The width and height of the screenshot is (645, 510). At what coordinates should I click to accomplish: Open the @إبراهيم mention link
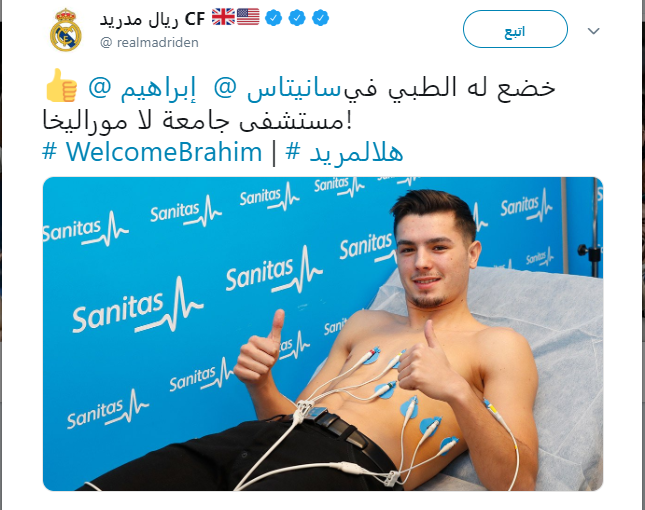(142, 88)
